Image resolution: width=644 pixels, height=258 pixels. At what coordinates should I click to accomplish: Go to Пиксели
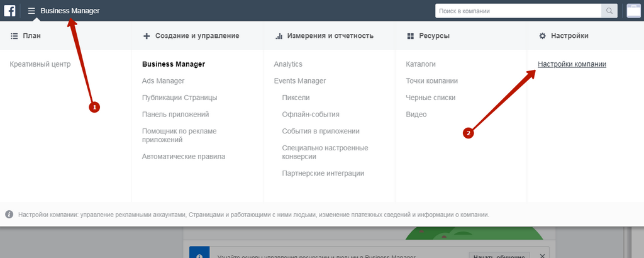click(x=296, y=98)
